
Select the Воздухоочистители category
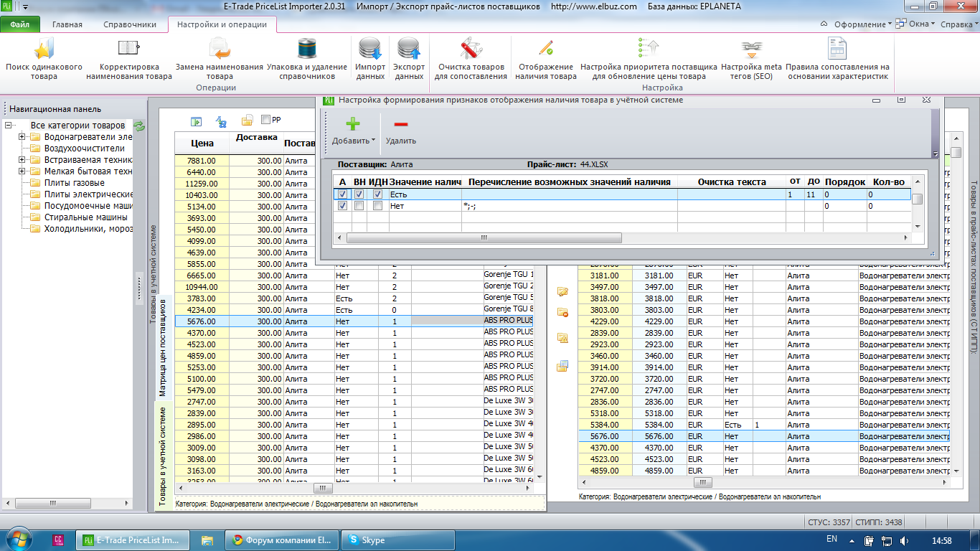[x=84, y=149]
